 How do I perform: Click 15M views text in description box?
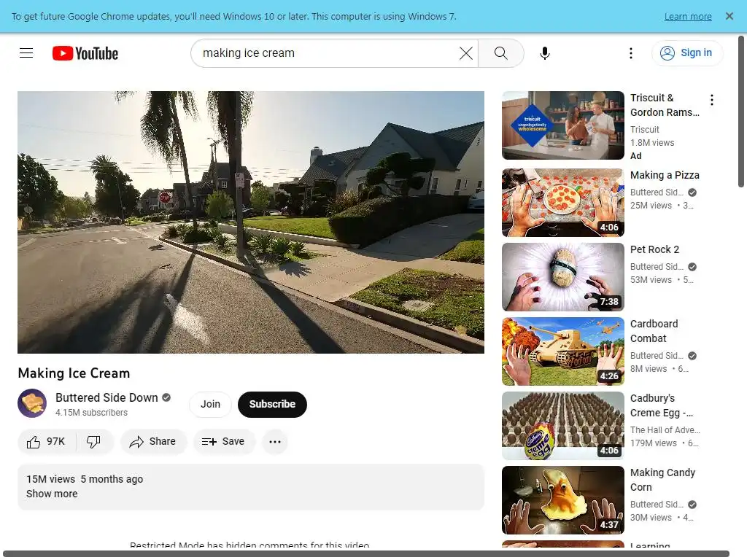50,479
